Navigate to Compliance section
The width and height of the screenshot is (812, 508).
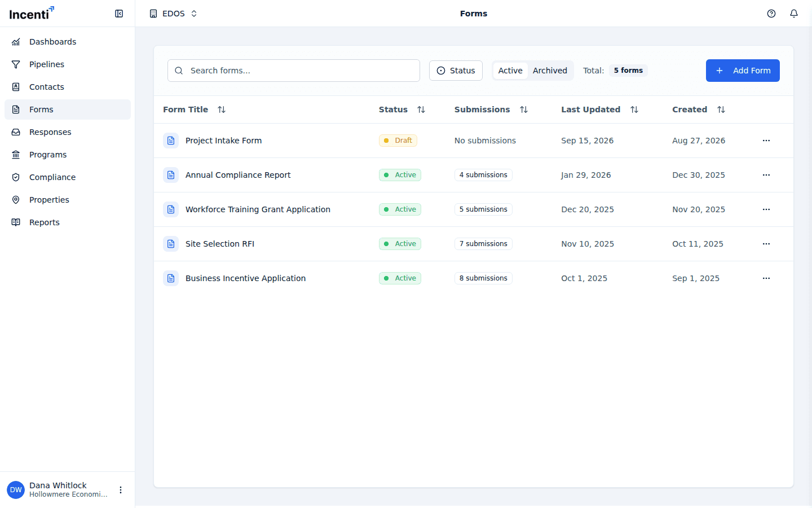(x=68, y=177)
